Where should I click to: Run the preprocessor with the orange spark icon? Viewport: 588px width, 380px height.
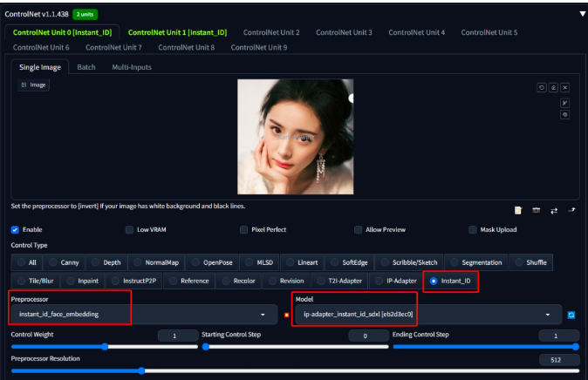(285, 315)
